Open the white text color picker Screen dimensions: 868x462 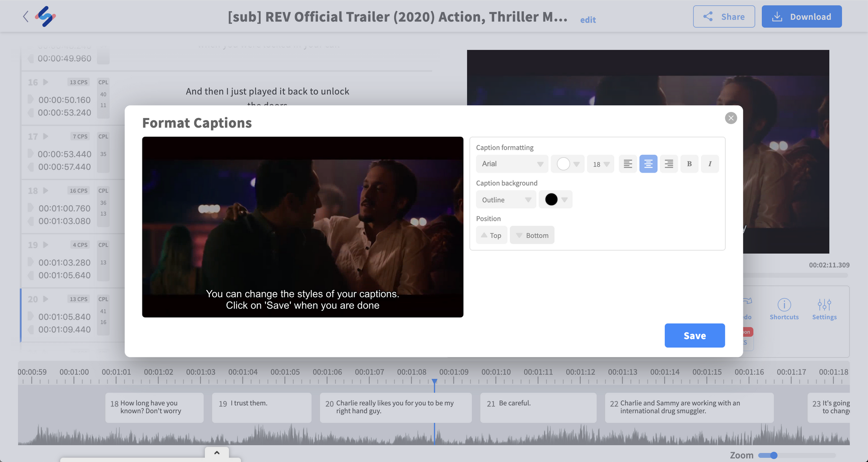(x=568, y=164)
